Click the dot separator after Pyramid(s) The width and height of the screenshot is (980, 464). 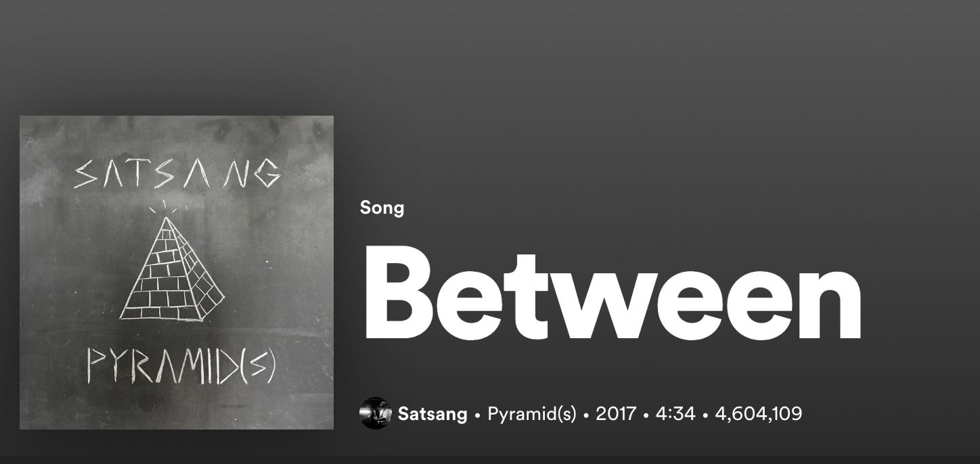tap(586, 414)
